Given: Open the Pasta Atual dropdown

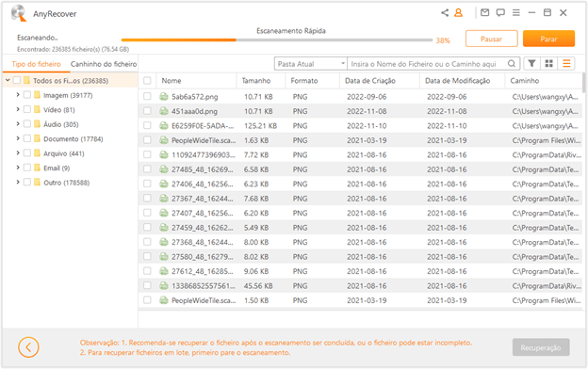Looking at the screenshot, I should 311,64.
